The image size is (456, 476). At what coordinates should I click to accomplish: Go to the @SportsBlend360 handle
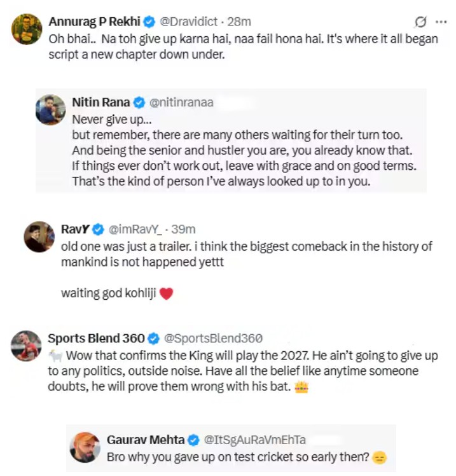tap(213, 339)
